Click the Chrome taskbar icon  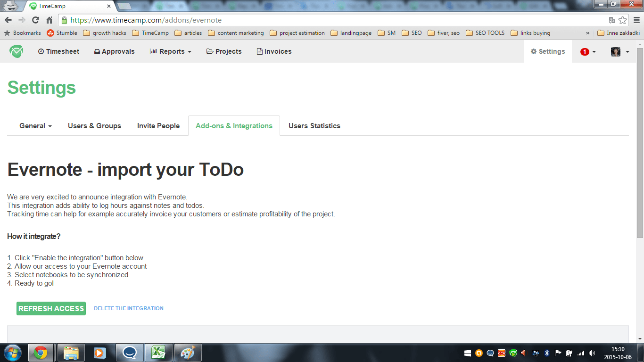[x=41, y=353]
